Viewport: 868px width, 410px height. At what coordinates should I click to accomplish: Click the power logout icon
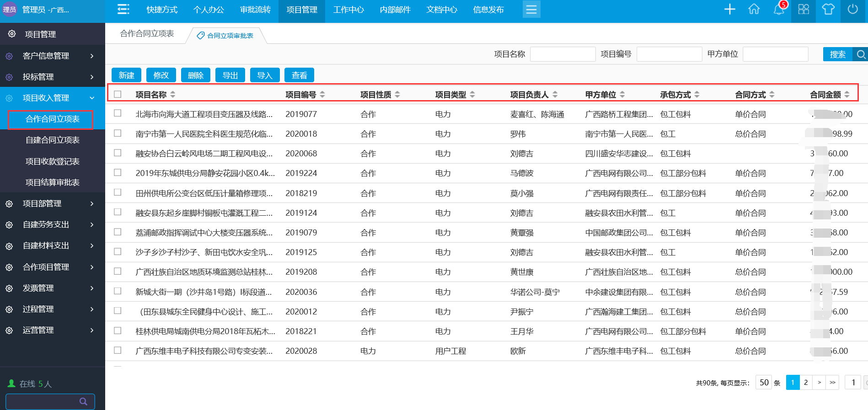(x=852, y=9)
